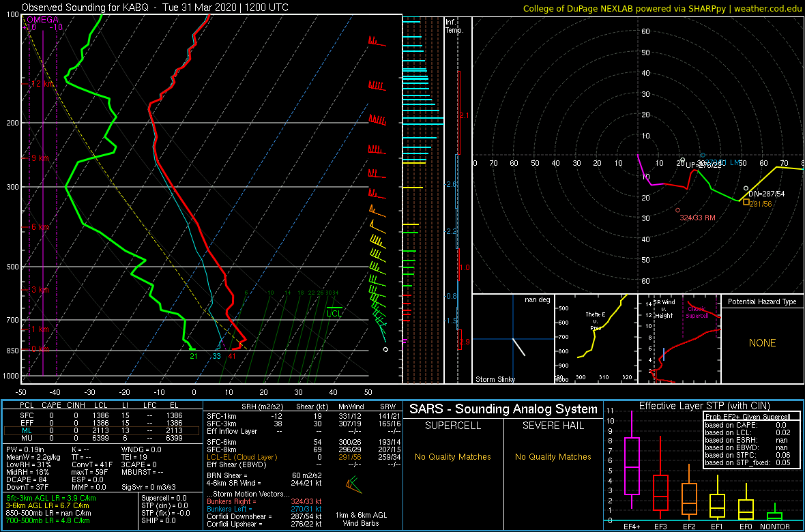805x532 pixels.
Task: Click the Potential Hazard Type header
Action: (x=763, y=301)
